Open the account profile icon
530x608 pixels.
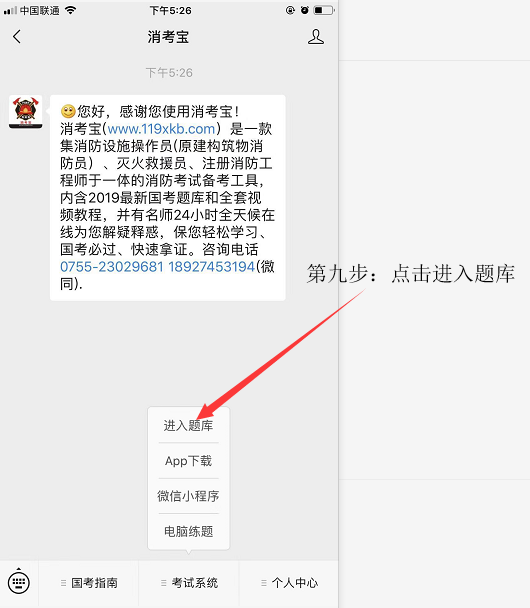[316, 37]
